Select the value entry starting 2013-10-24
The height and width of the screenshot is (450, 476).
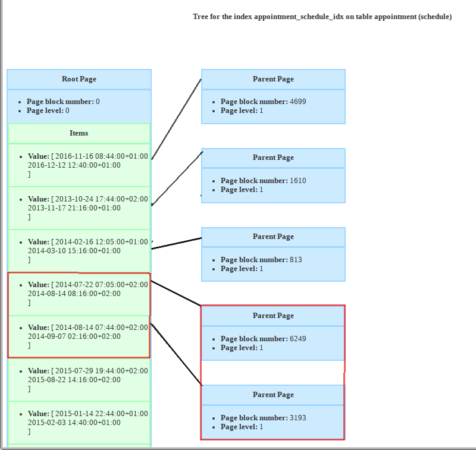click(79, 208)
